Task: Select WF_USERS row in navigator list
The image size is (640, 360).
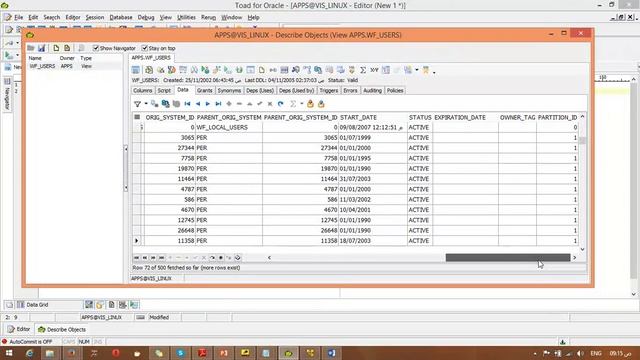Action: point(74,66)
